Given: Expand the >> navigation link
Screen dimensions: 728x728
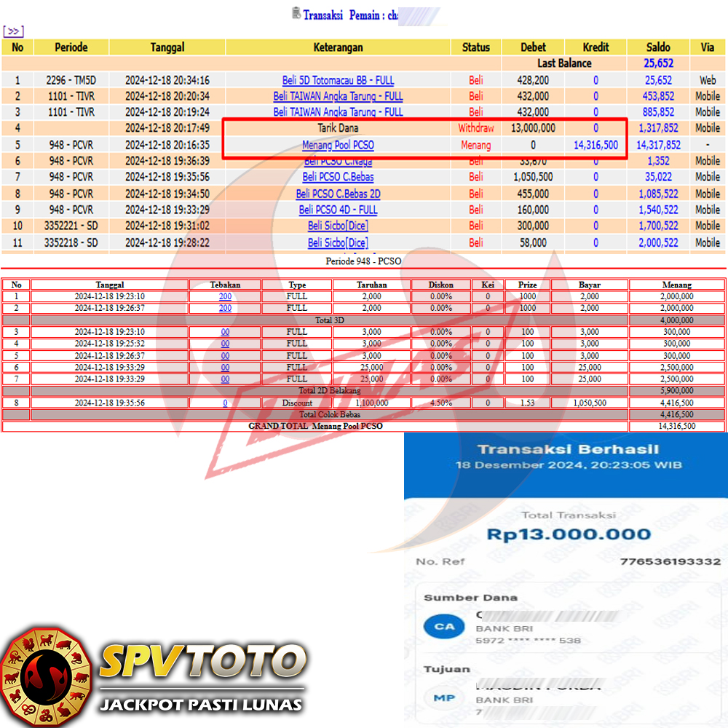Looking at the screenshot, I should pyautogui.click(x=13, y=31).
